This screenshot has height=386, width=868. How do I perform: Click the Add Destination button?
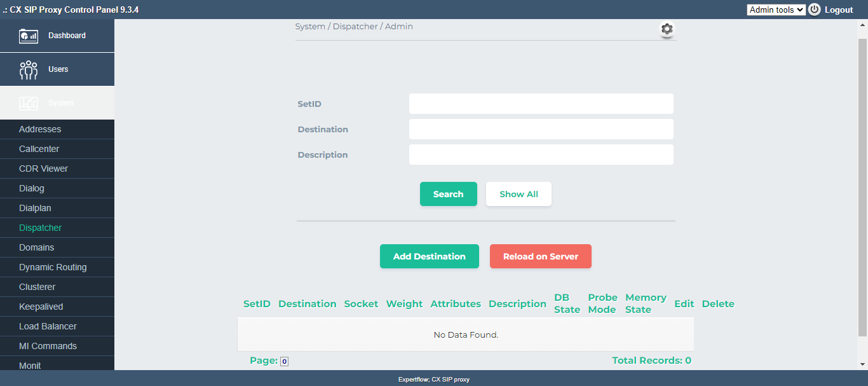[429, 256]
